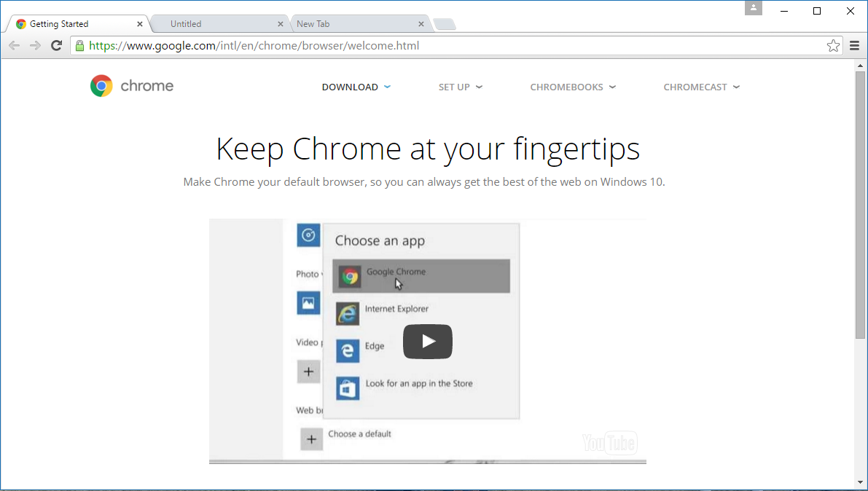Click the Chrome logo on the page

[101, 86]
